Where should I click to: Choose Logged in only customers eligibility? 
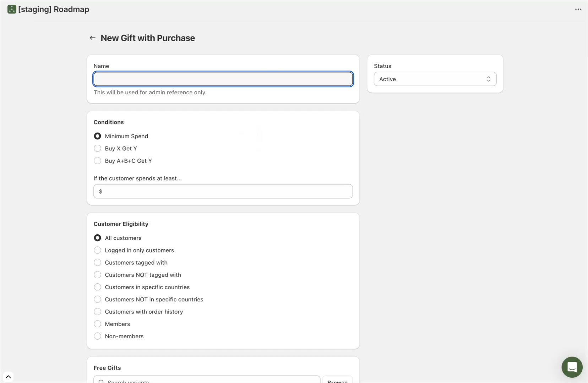(x=97, y=250)
